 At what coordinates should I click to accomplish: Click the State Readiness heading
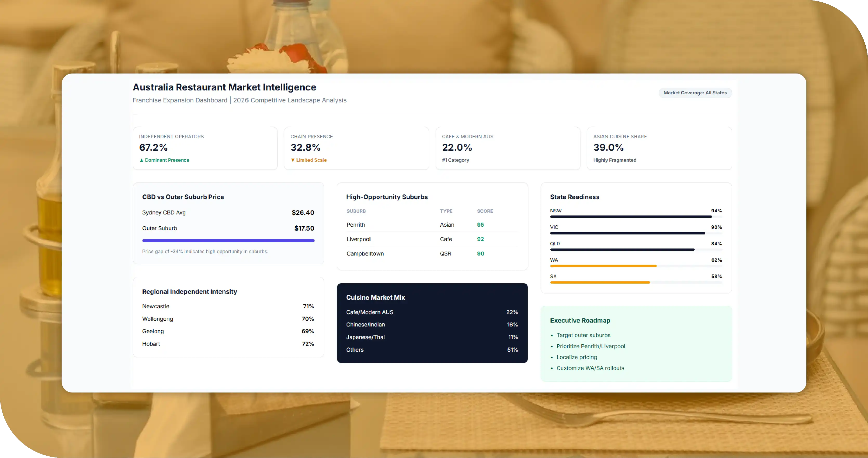coord(575,197)
